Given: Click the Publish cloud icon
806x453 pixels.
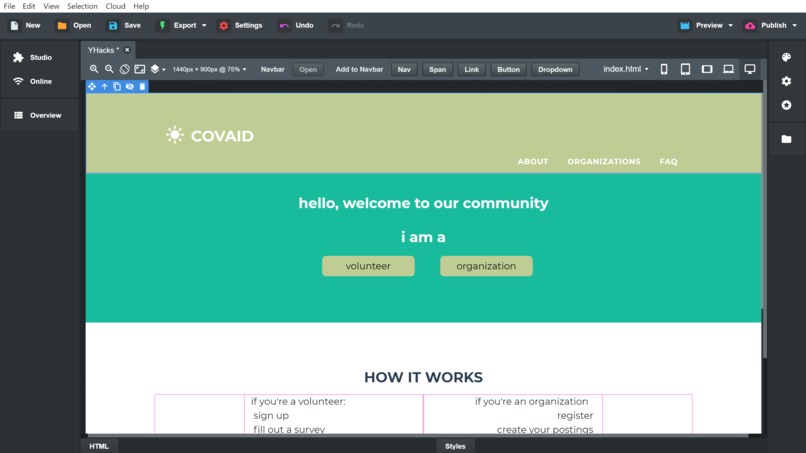Looking at the screenshot, I should click(x=750, y=25).
